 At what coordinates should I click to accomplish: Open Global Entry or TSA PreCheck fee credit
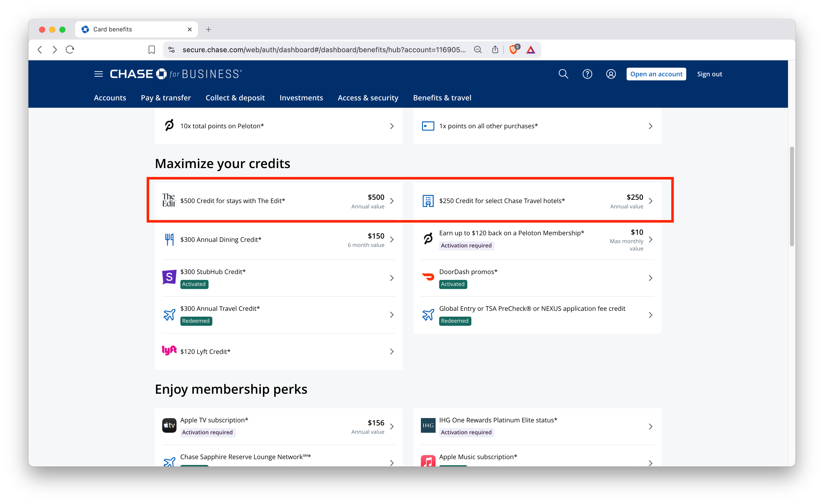coord(537,315)
